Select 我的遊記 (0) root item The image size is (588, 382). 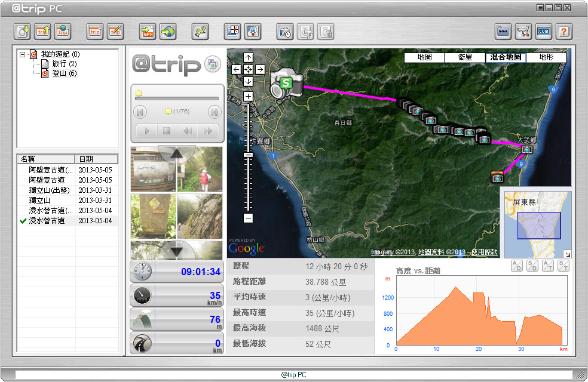(60, 54)
